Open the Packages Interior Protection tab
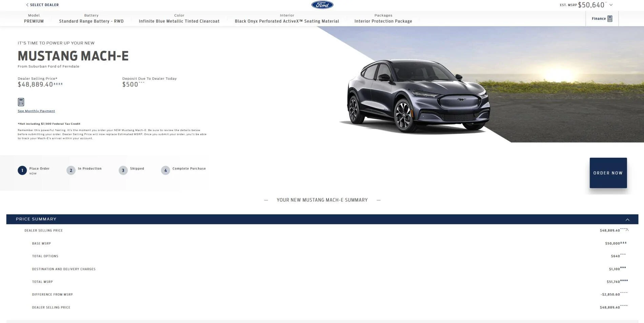This screenshot has height=323, width=644. pos(383,18)
